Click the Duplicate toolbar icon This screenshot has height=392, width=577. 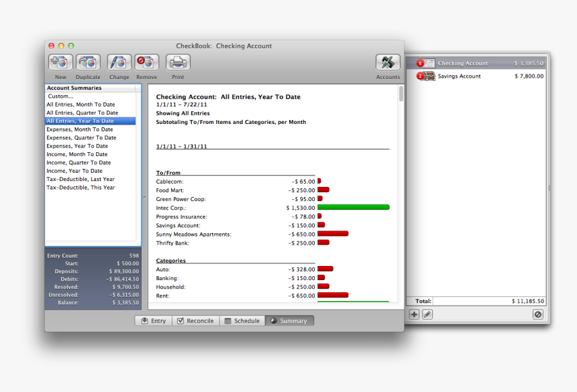(x=88, y=63)
